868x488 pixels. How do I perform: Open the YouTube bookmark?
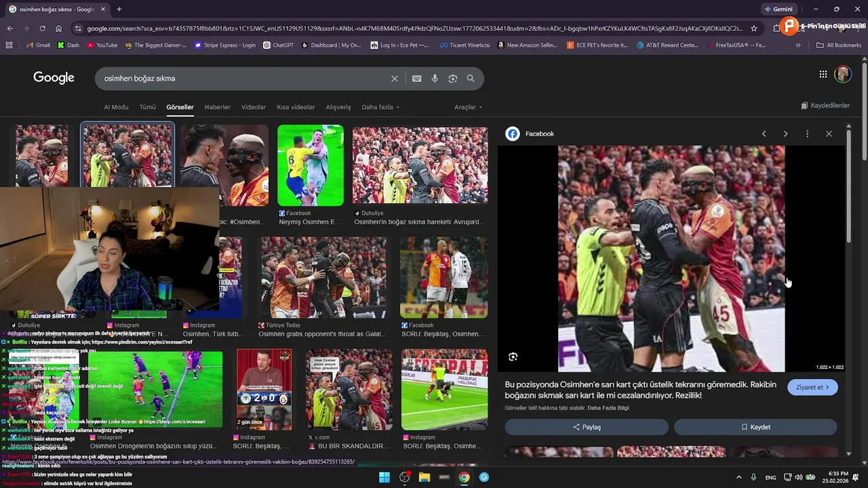102,45
